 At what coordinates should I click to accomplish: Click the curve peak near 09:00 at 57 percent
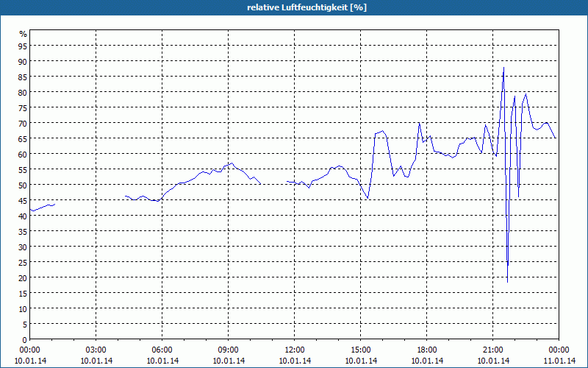click(232, 163)
